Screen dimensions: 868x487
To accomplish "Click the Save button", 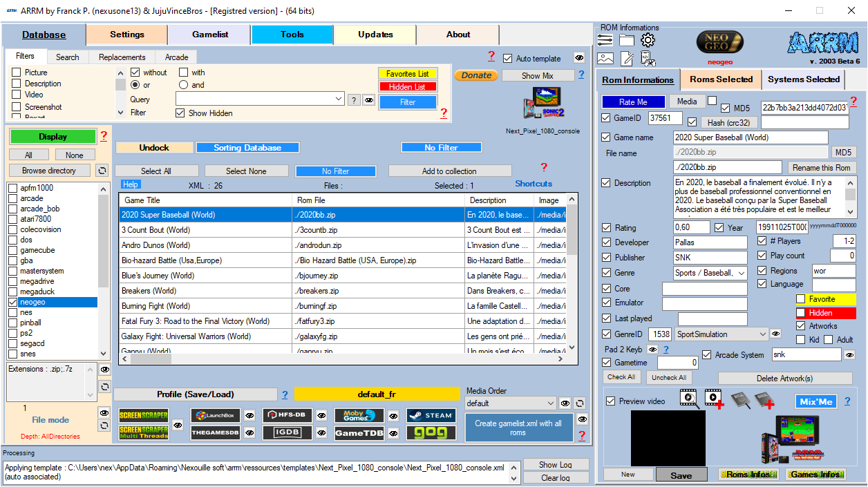I will (x=681, y=475).
